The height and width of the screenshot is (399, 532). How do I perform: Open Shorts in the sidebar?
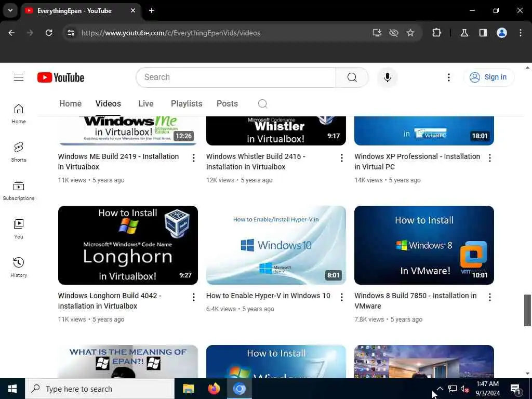(19, 152)
